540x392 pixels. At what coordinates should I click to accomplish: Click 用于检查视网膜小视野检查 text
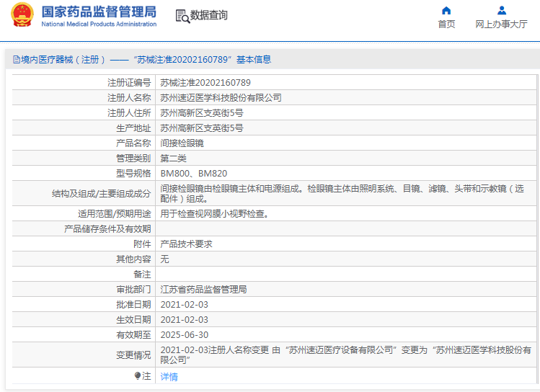(x=214, y=214)
